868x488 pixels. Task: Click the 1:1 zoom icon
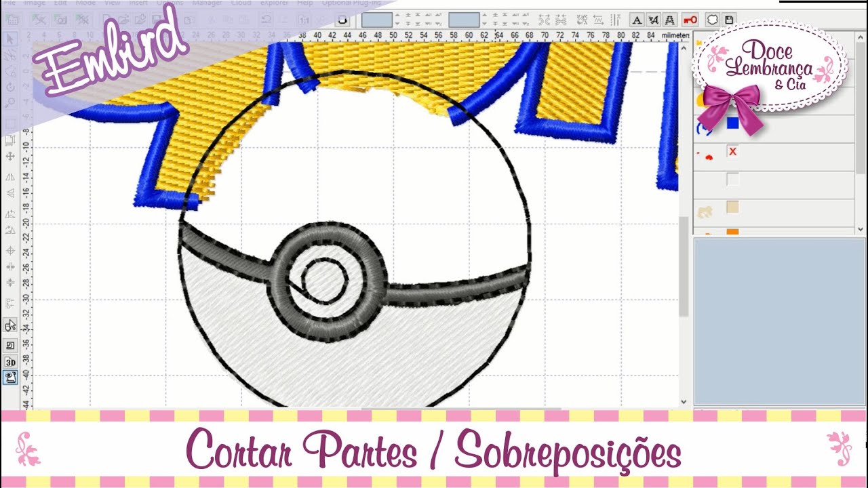coord(304,20)
